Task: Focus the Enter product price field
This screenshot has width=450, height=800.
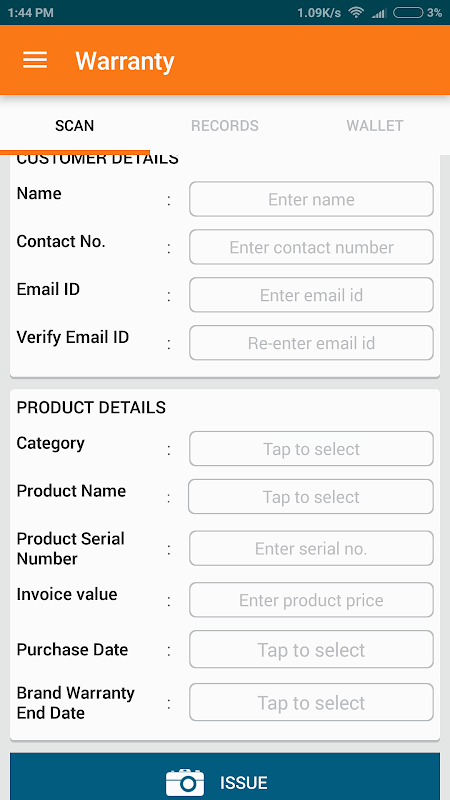Action: [x=311, y=600]
